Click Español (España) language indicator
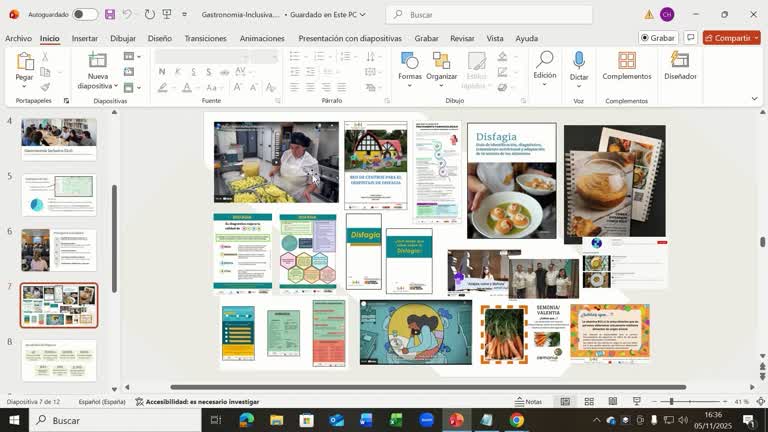Image resolution: width=768 pixels, height=432 pixels. pyautogui.click(x=101, y=401)
